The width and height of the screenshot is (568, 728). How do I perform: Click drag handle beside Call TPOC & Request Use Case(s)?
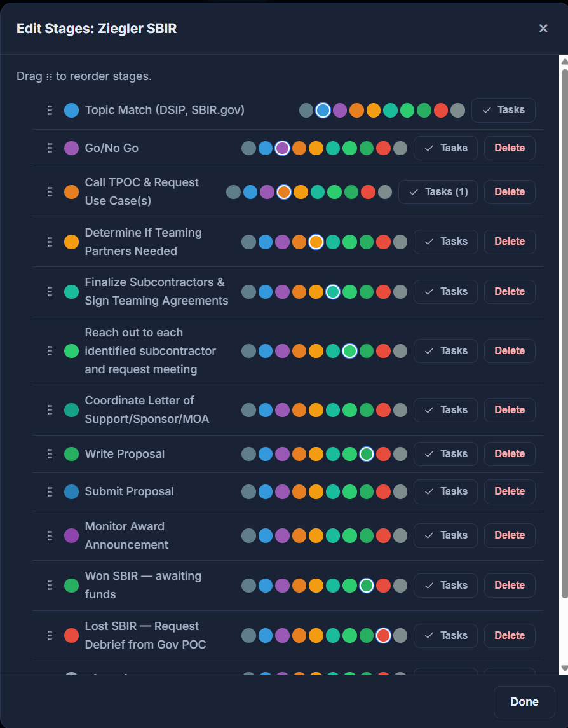[x=50, y=192]
